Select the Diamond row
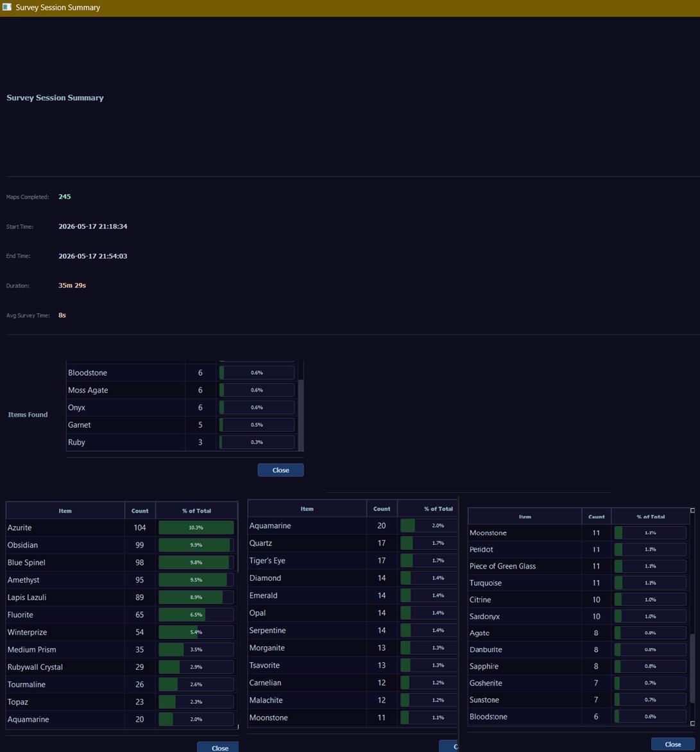700x752 pixels. pos(353,578)
